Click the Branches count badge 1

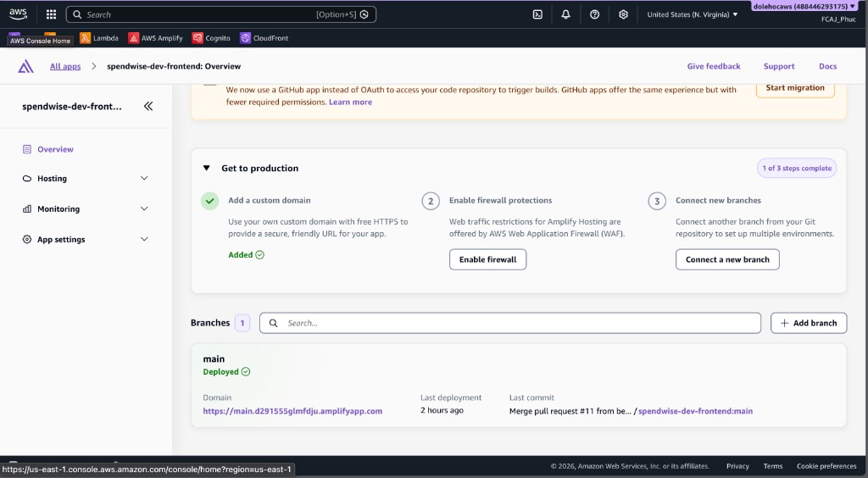point(242,323)
